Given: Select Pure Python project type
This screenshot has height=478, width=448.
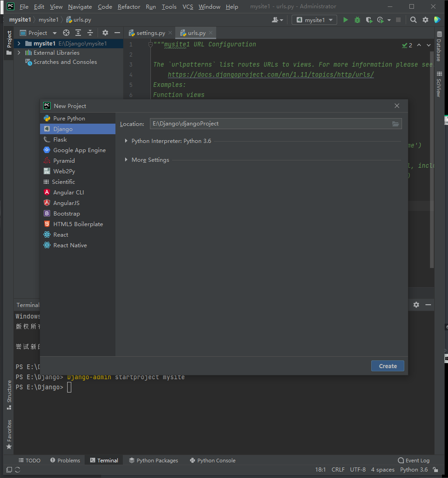Looking at the screenshot, I should pyautogui.click(x=78, y=118).
